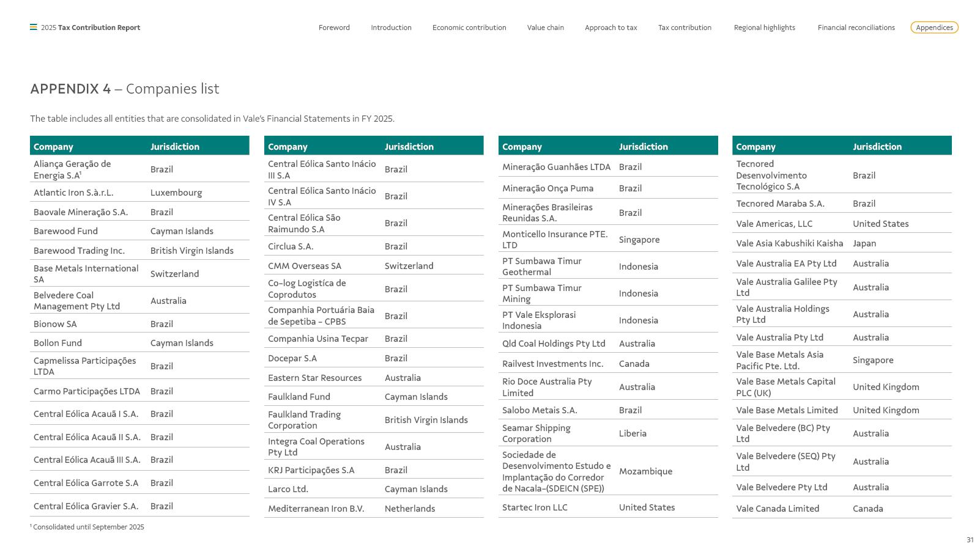Click Vale Base Metals Limited

(x=787, y=410)
